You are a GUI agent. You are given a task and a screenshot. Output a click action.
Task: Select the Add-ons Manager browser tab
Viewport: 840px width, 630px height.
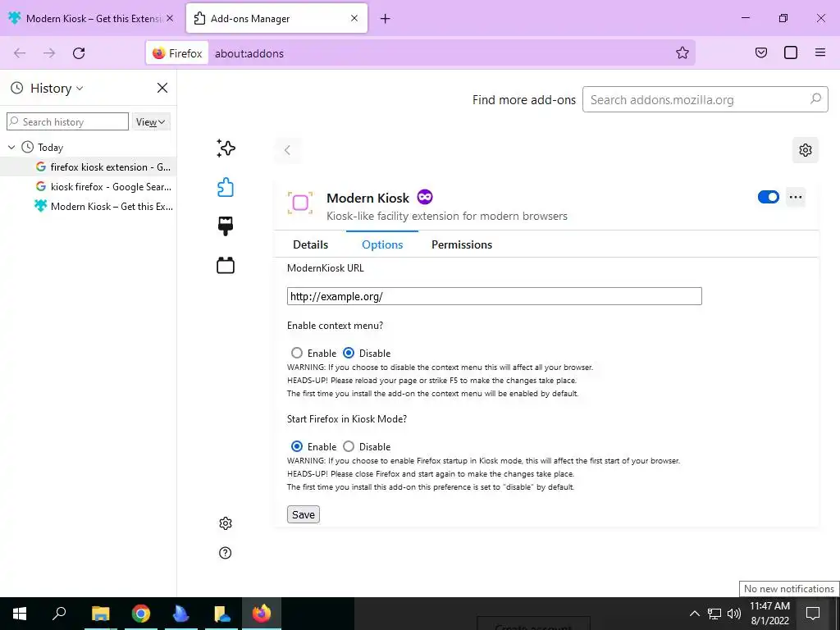point(276,18)
